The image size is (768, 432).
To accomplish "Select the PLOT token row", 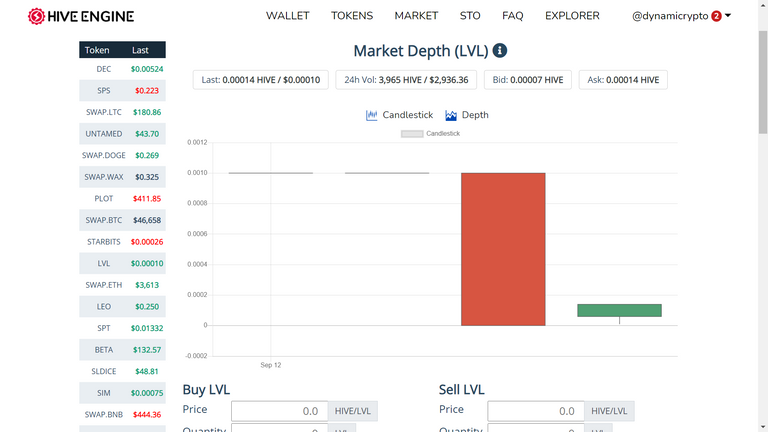I will [122, 198].
